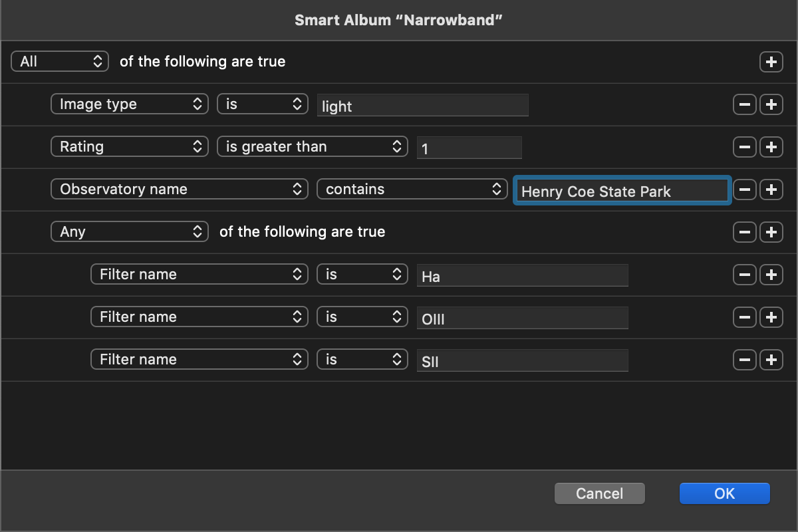The height and width of the screenshot is (532, 798).
Task: Open the Observatory name field dropdown
Action: pos(179,190)
